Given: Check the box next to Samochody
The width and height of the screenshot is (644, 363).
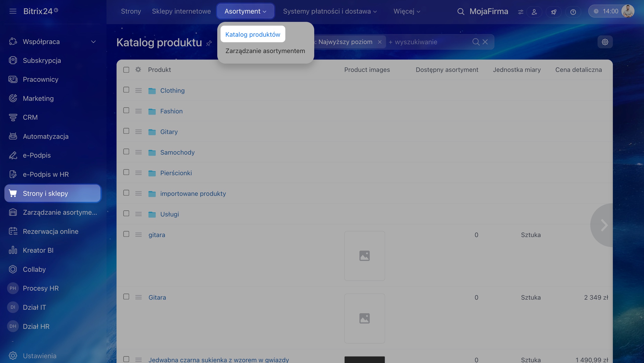Looking at the screenshot, I should 126,152.
